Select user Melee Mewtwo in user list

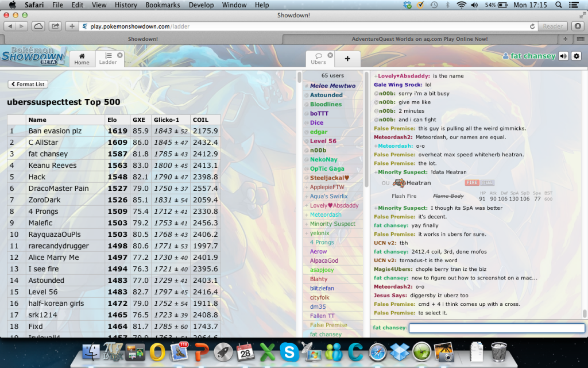point(332,86)
